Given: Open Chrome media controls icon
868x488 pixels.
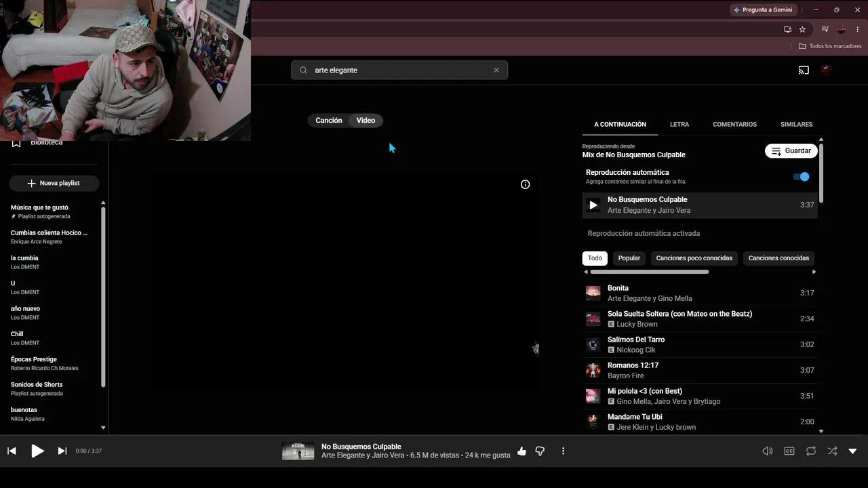Looking at the screenshot, I should tap(825, 29).
